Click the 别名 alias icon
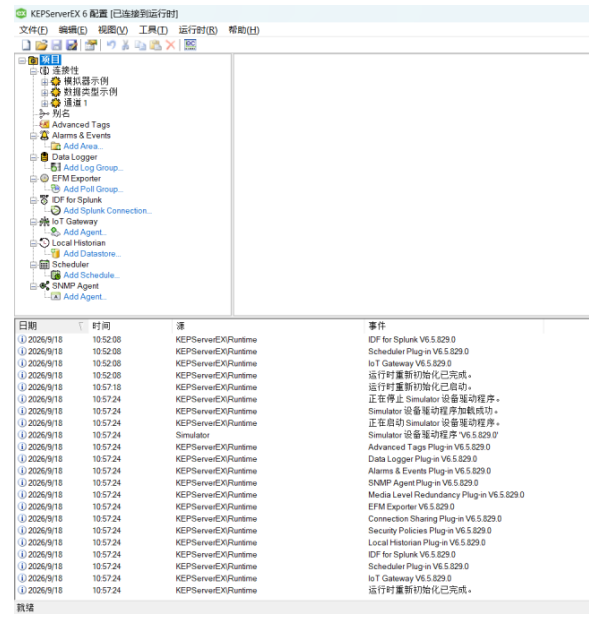This screenshot has width=589, height=624. 44,114
